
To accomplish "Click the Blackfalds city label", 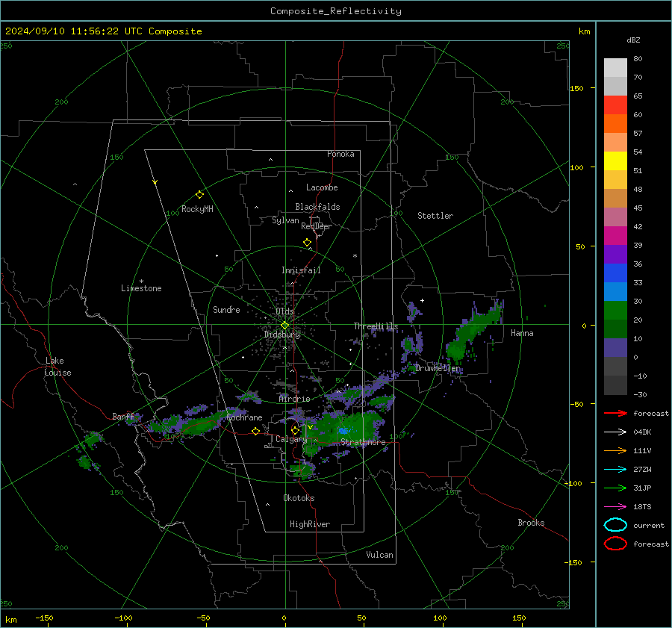I will pyautogui.click(x=317, y=207).
